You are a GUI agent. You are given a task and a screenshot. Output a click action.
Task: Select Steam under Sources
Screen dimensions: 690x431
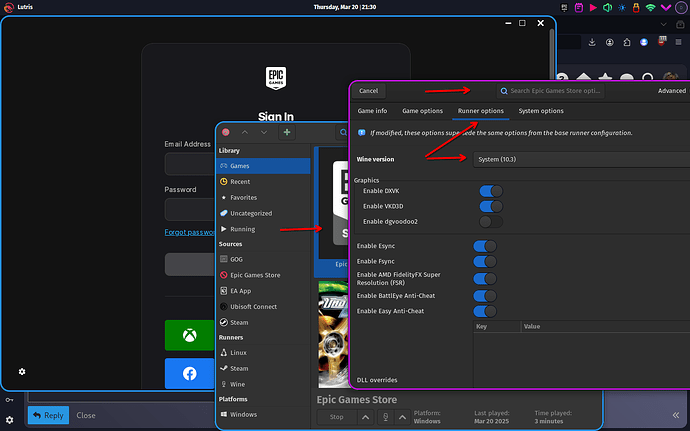pyautogui.click(x=263, y=323)
